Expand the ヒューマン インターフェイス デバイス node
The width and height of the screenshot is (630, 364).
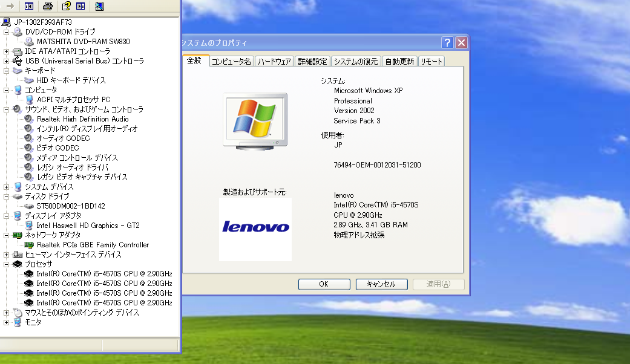[6, 255]
